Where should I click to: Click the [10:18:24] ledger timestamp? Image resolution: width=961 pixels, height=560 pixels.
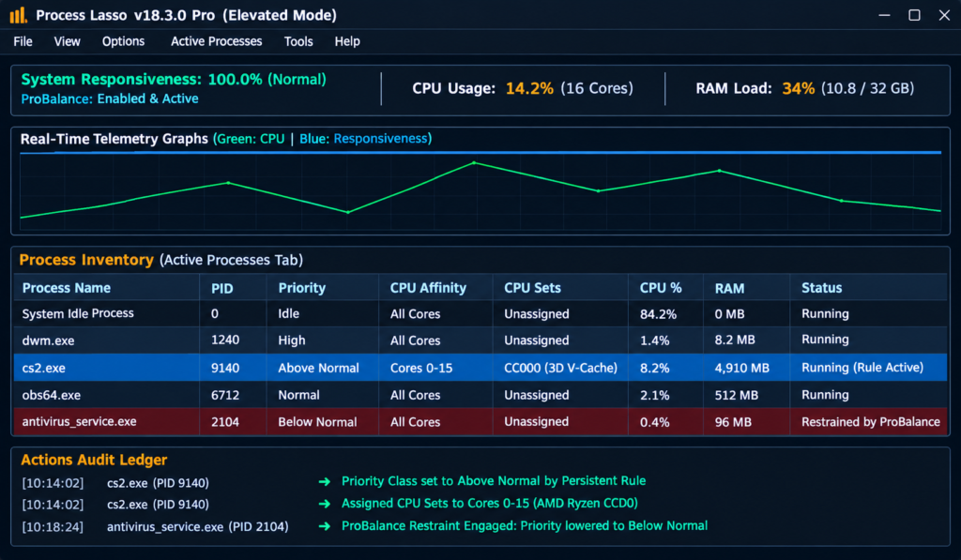pyautogui.click(x=53, y=527)
